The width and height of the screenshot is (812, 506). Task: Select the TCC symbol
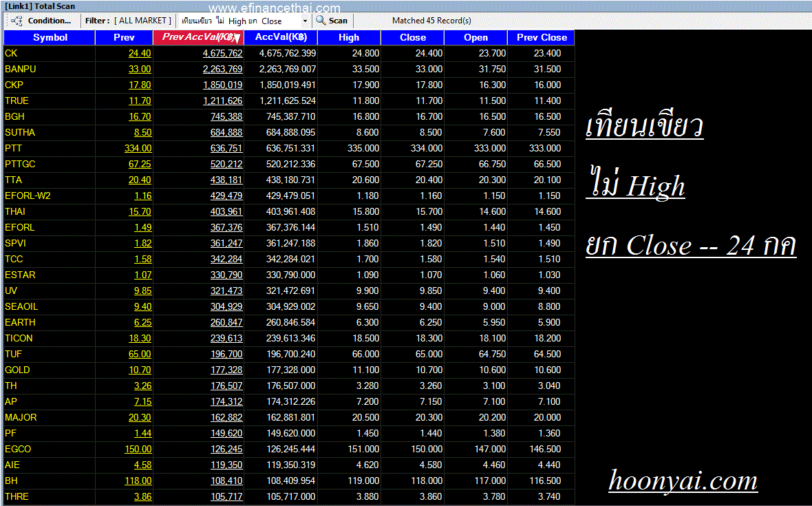click(14, 259)
